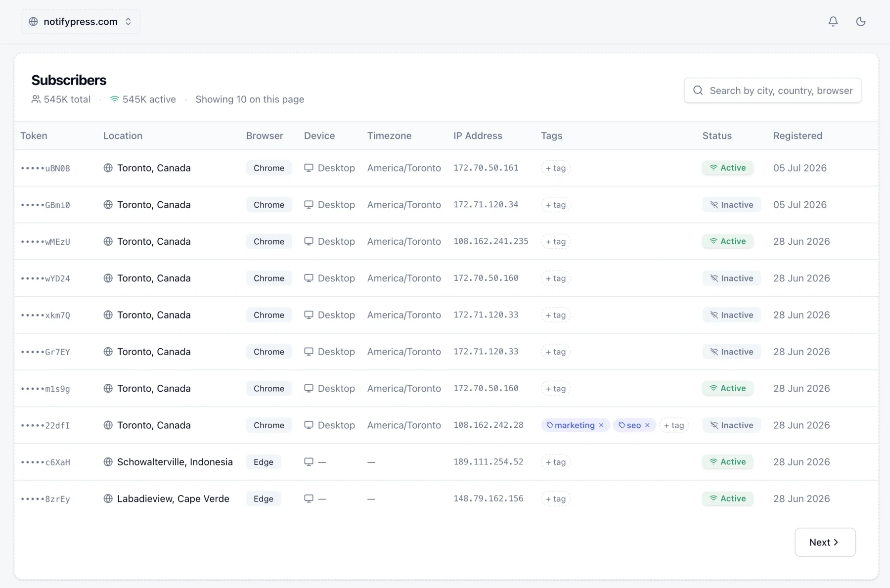Click token •••••m1s9g

[x=45, y=389]
